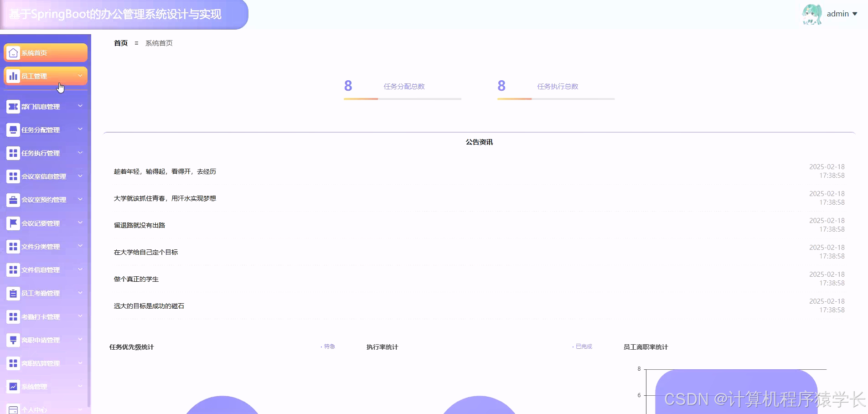Select the 系统首页 breadcrumb entry
Screen dimensions: 868x414
159,43
